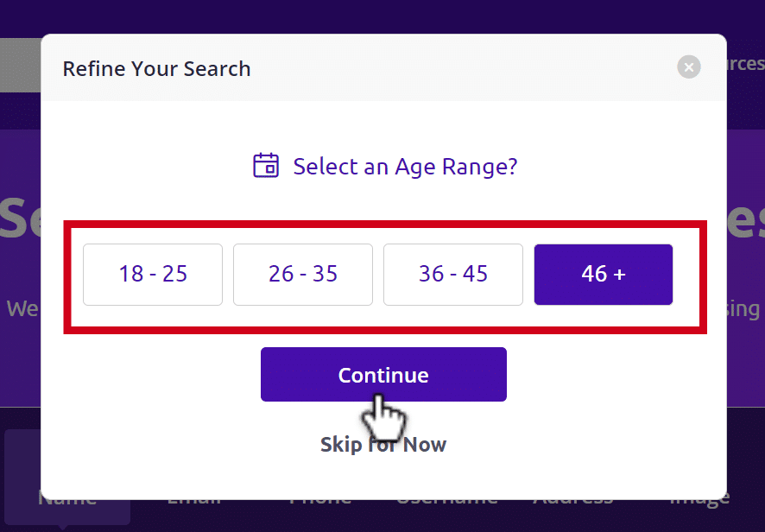Viewport: 765px width, 532px height.
Task: Skip this step with Skip for Now
Action: 383,445
